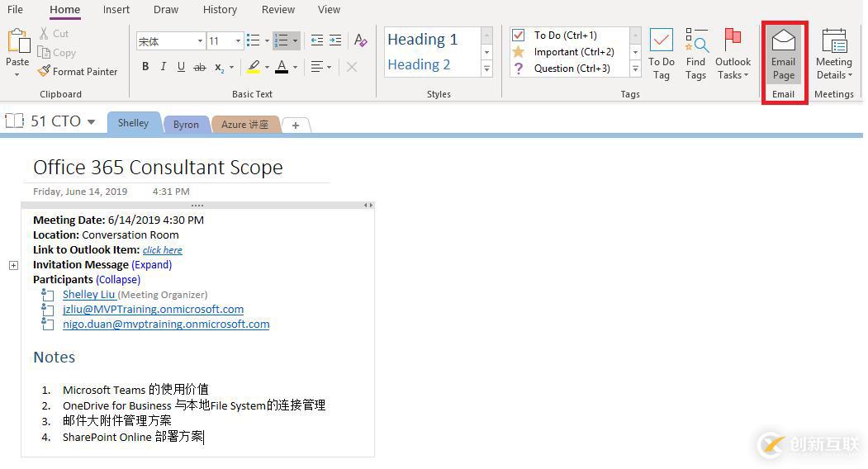Viewport: 868px width, 469px height.
Task: Toggle strikethrough formatting
Action: (199, 67)
